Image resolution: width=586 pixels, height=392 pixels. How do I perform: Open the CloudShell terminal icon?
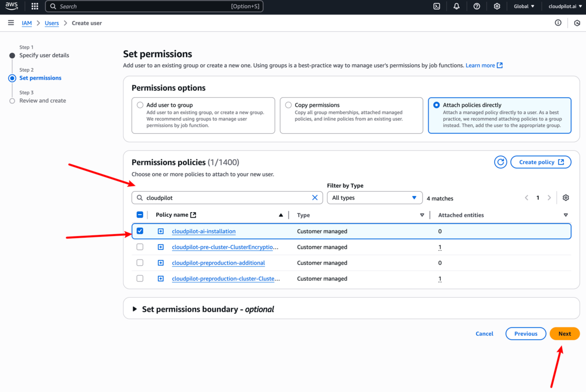click(x=437, y=6)
